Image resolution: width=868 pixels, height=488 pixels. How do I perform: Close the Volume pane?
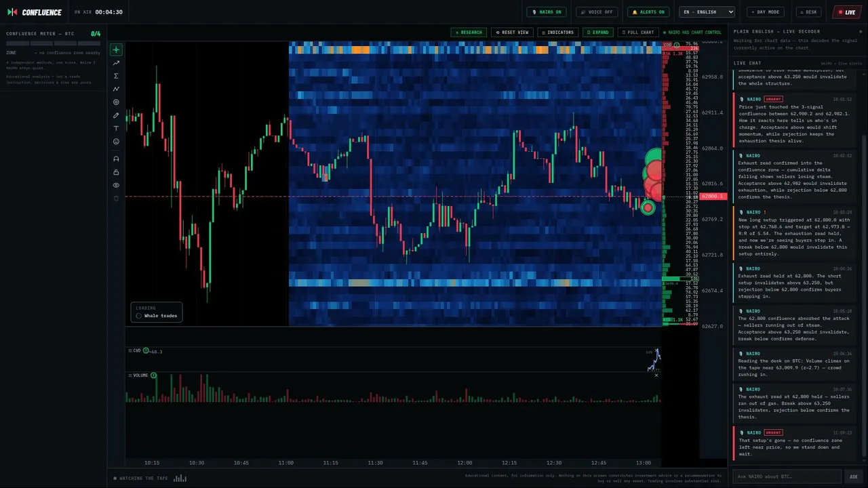pos(656,375)
